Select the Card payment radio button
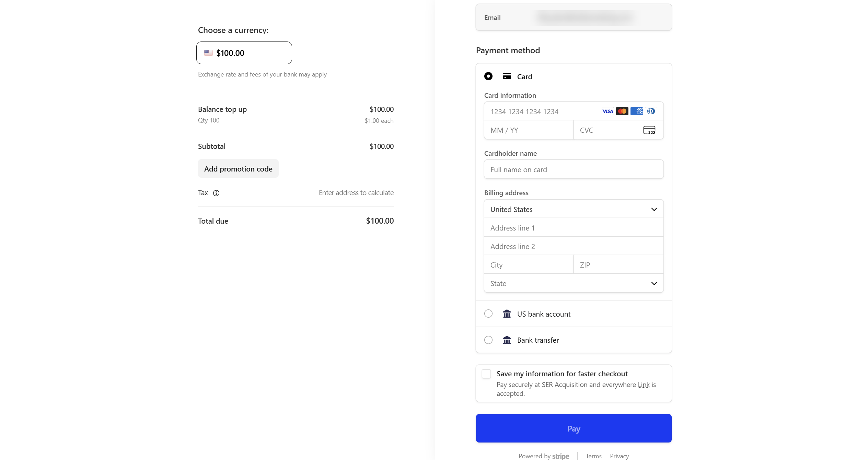 pos(488,76)
